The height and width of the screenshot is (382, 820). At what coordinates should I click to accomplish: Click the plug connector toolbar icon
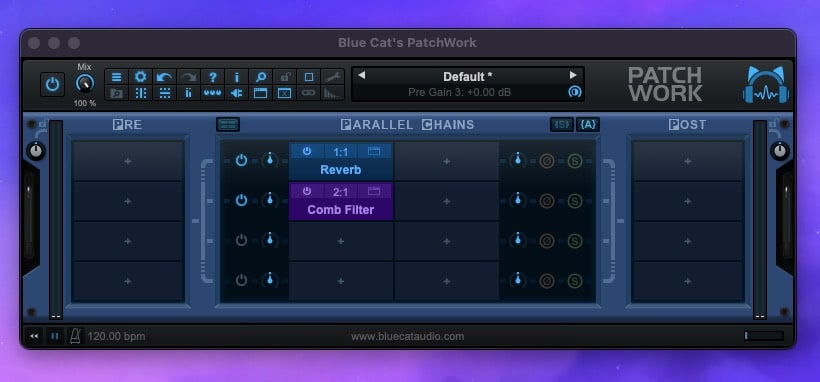tap(236, 93)
